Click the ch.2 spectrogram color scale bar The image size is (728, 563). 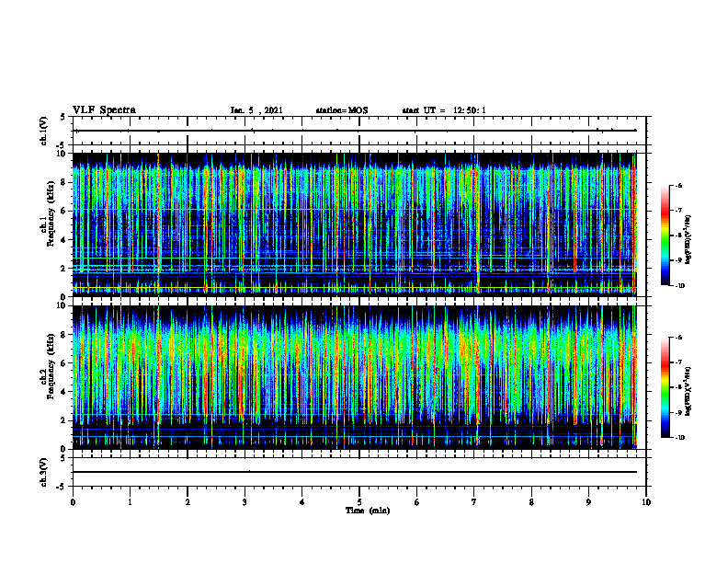click(x=665, y=387)
